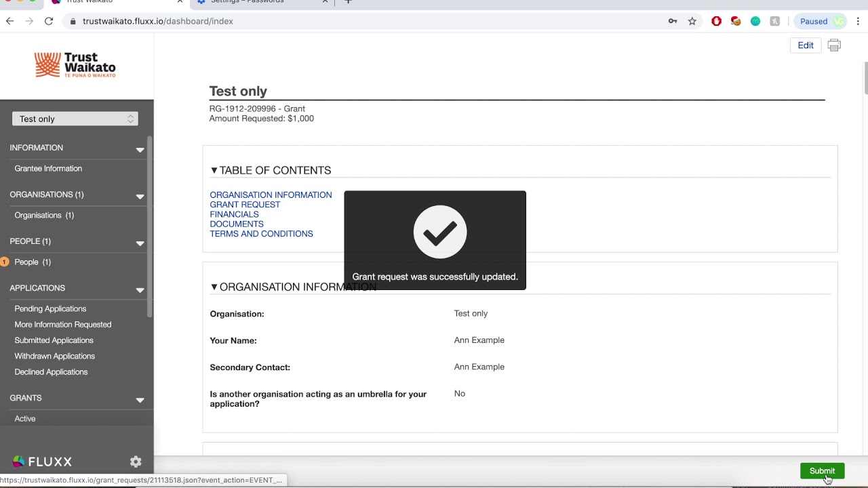Collapse the ORGANISATION INFORMATION section

[x=214, y=287]
